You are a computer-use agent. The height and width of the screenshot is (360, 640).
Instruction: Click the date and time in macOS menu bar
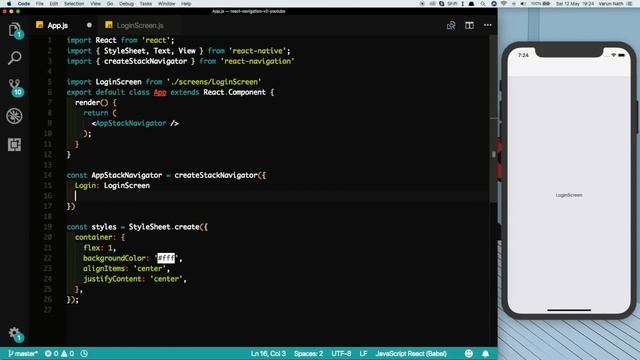(574, 4)
